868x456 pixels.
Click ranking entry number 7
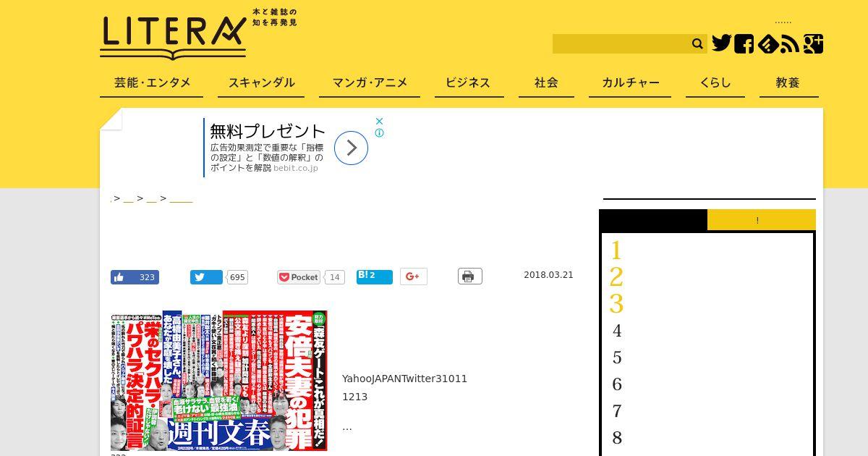617,411
